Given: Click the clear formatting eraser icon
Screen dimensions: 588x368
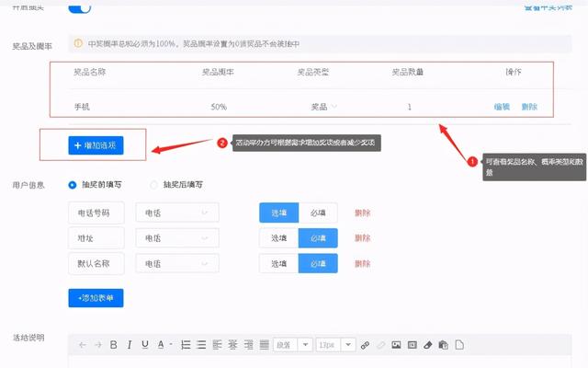Looking at the screenshot, I should 428,345.
